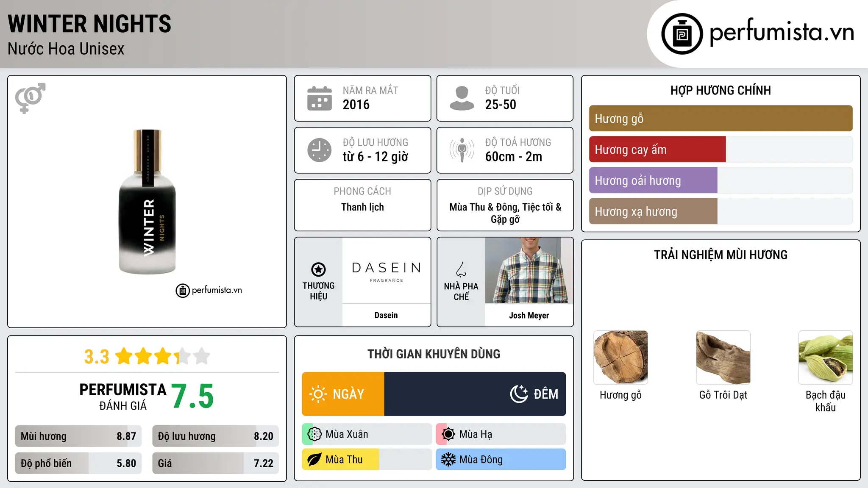This screenshot has width=868, height=488.
Task: Click the Josh Meyer name caption
Action: (x=529, y=315)
